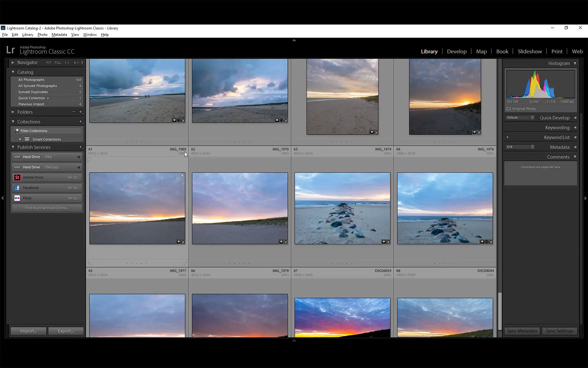
Task: Expand the Smart Collections group
Action: [20, 139]
